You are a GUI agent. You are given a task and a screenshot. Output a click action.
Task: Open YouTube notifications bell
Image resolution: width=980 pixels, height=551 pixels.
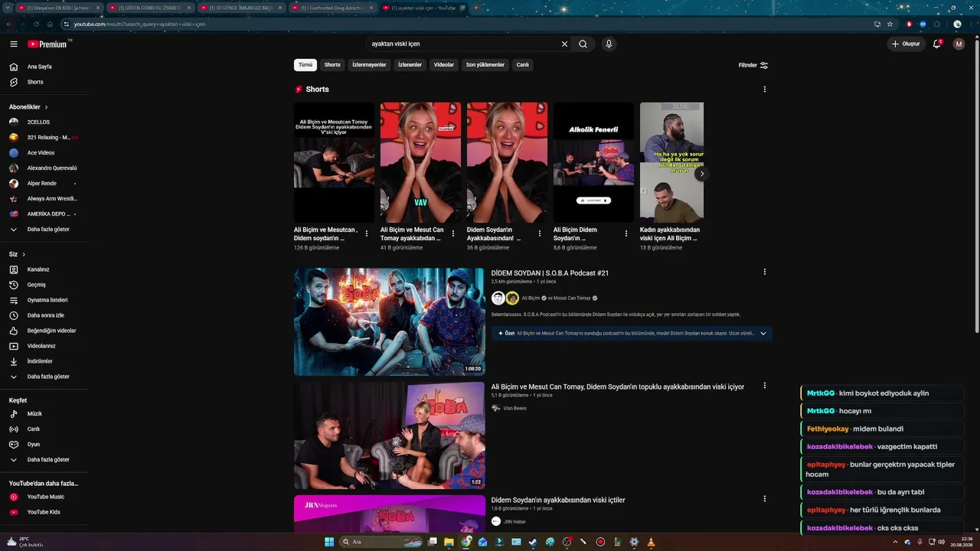(937, 44)
